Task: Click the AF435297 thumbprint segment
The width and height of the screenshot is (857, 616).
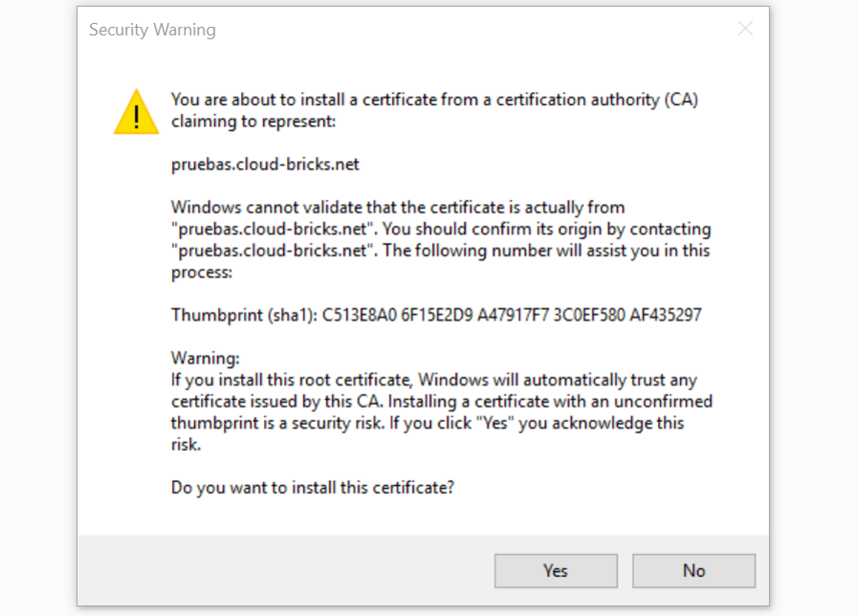Action: click(665, 316)
